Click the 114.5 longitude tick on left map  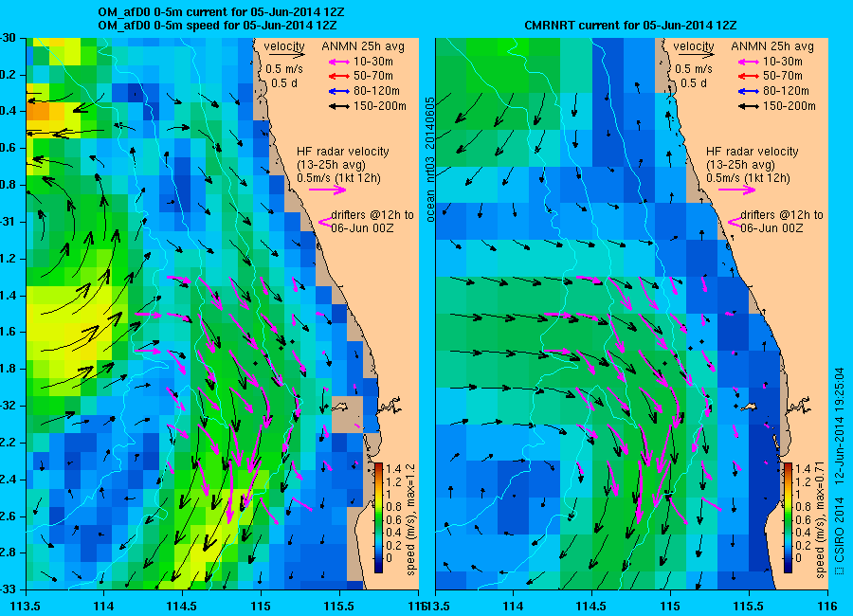[x=182, y=606]
